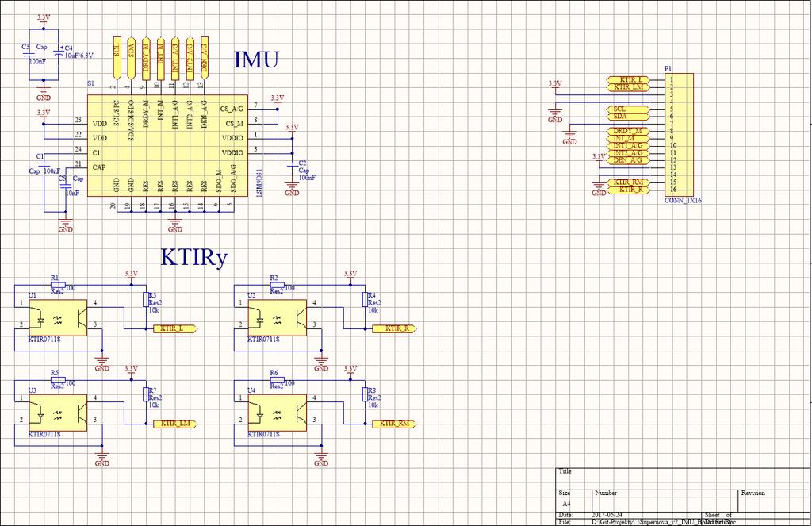The image size is (812, 526).
Task: Select optocoupler symbol U4
Action: click(277, 413)
